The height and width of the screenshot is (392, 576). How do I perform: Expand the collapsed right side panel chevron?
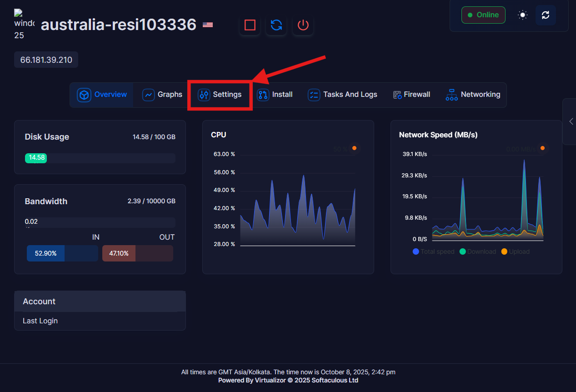tap(571, 121)
